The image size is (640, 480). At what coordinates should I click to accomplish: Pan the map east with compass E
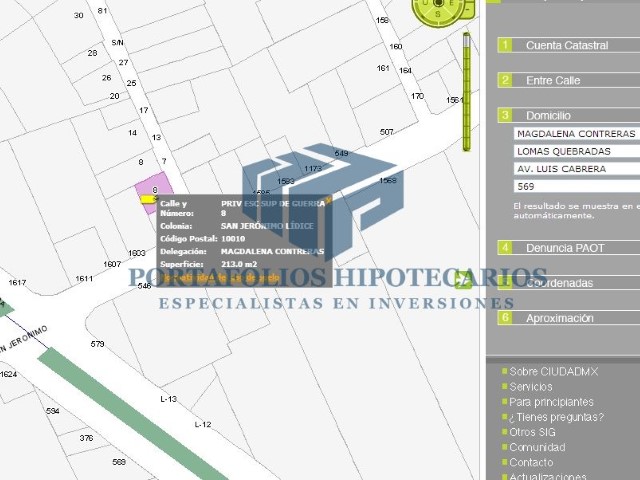pyautogui.click(x=451, y=3)
